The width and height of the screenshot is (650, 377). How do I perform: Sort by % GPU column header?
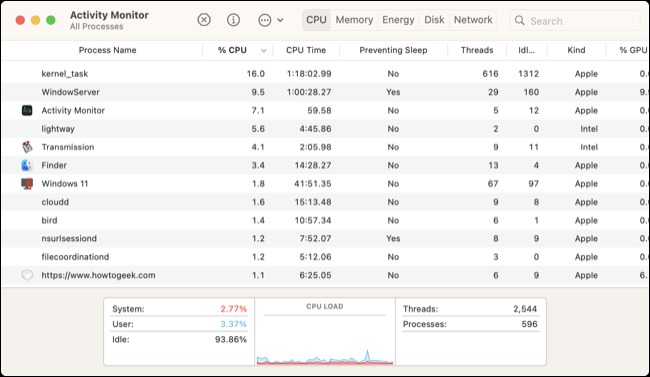(633, 50)
